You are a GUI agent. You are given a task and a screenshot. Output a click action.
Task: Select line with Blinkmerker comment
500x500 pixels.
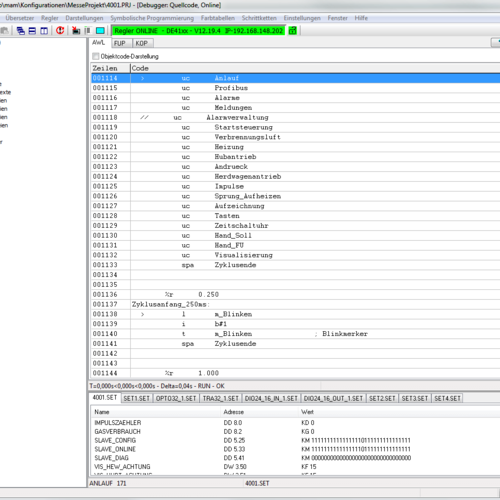[x=295, y=334]
